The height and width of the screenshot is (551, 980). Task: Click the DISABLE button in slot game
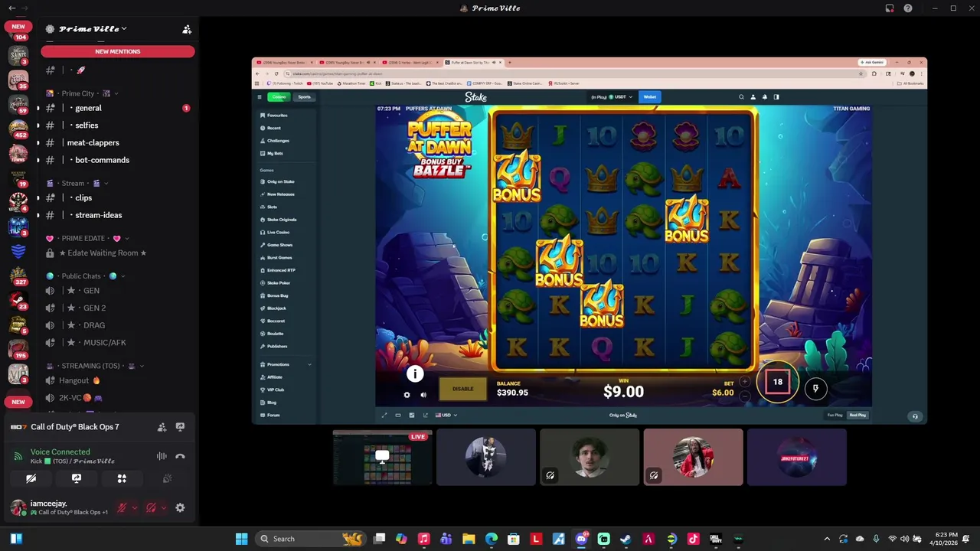[462, 389]
